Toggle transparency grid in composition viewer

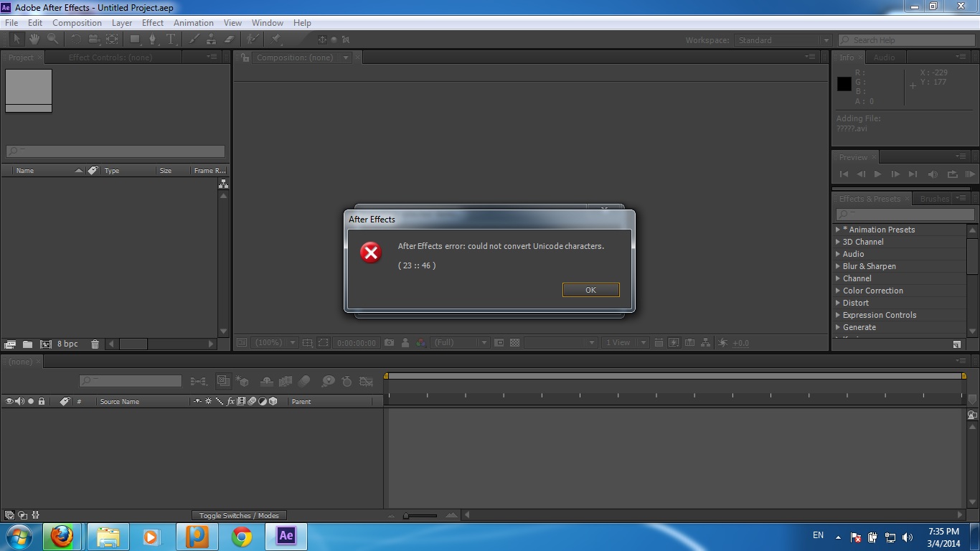pos(514,343)
